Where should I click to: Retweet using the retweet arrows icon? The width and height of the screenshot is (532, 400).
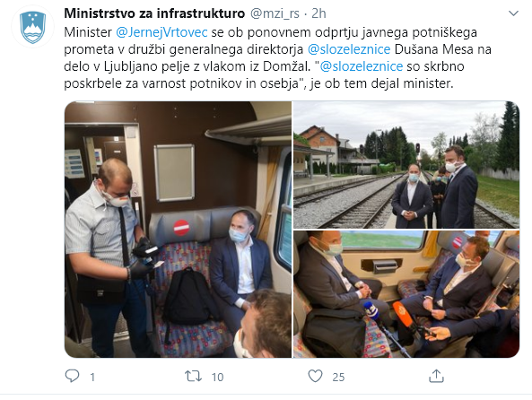(193, 377)
